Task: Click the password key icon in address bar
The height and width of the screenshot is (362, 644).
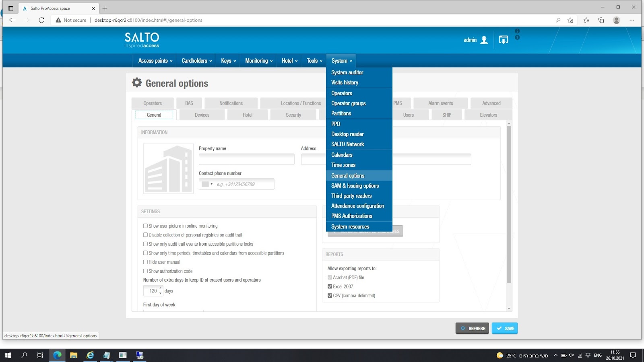Action: point(558,20)
